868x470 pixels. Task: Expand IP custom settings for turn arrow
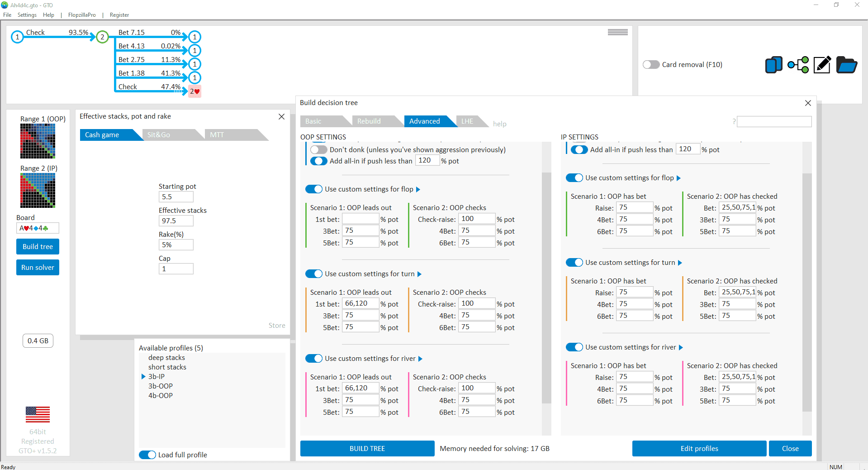point(680,263)
